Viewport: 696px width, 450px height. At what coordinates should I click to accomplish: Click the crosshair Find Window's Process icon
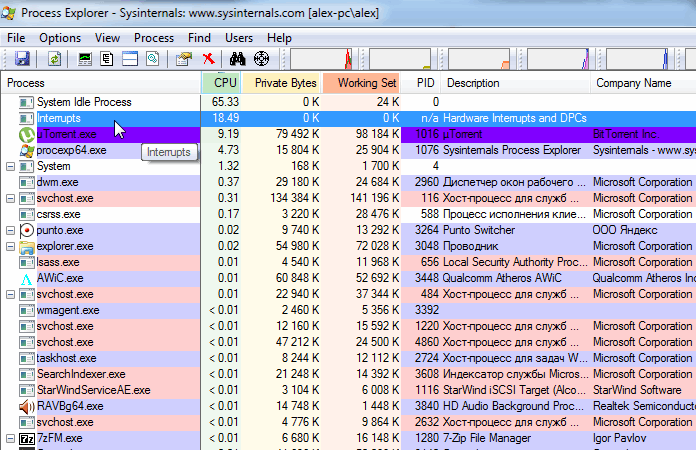(x=261, y=59)
